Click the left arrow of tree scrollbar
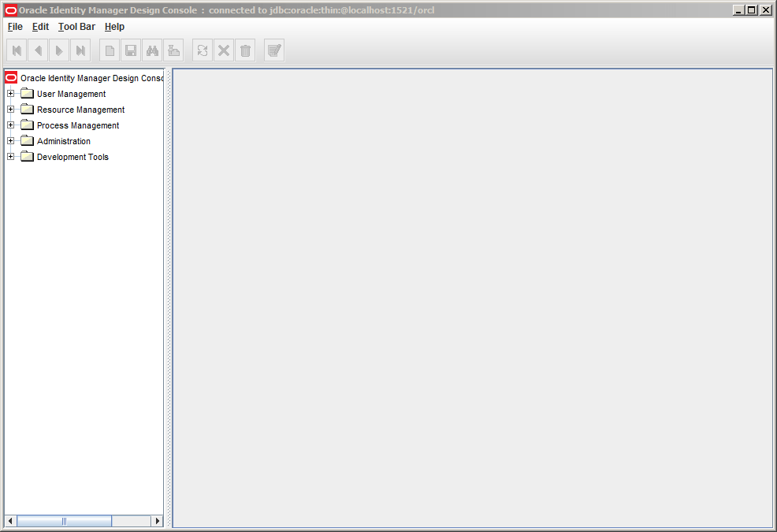The width and height of the screenshot is (777, 532). (10, 521)
